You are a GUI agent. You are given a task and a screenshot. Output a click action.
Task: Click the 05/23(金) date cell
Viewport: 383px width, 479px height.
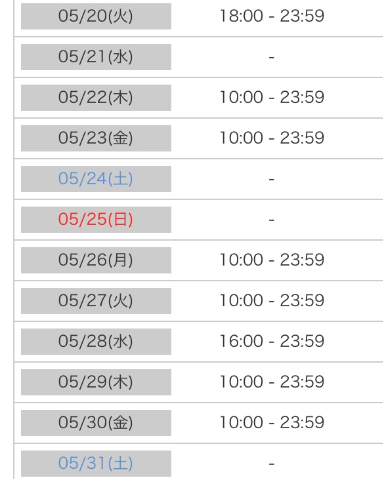96,138
